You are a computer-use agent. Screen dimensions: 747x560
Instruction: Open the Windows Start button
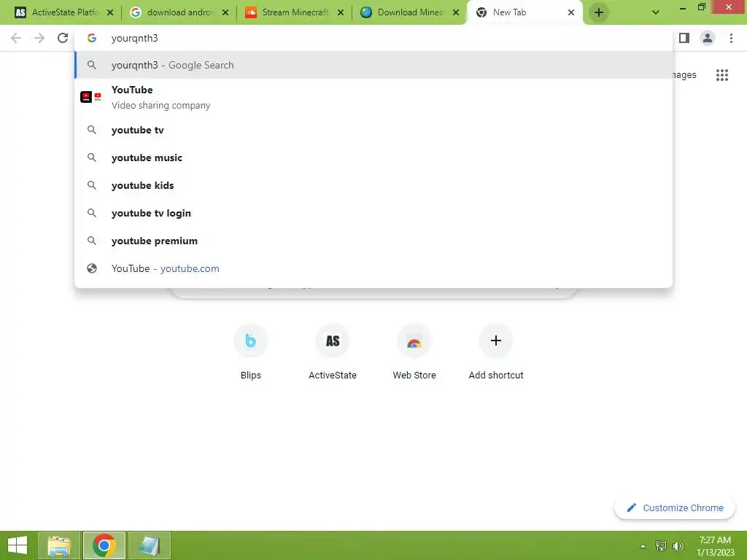[18, 545]
